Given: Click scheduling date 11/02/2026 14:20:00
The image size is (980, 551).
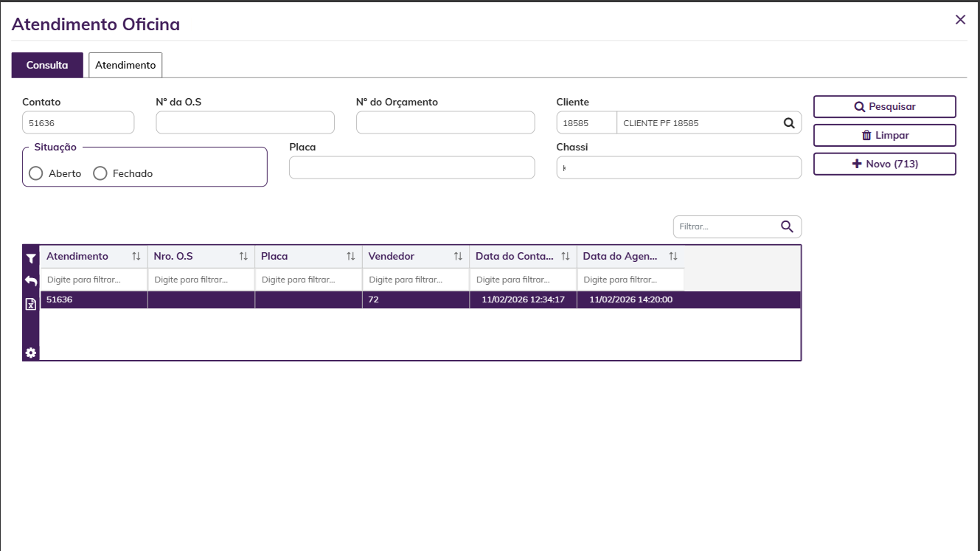Looking at the screenshot, I should pyautogui.click(x=630, y=299).
